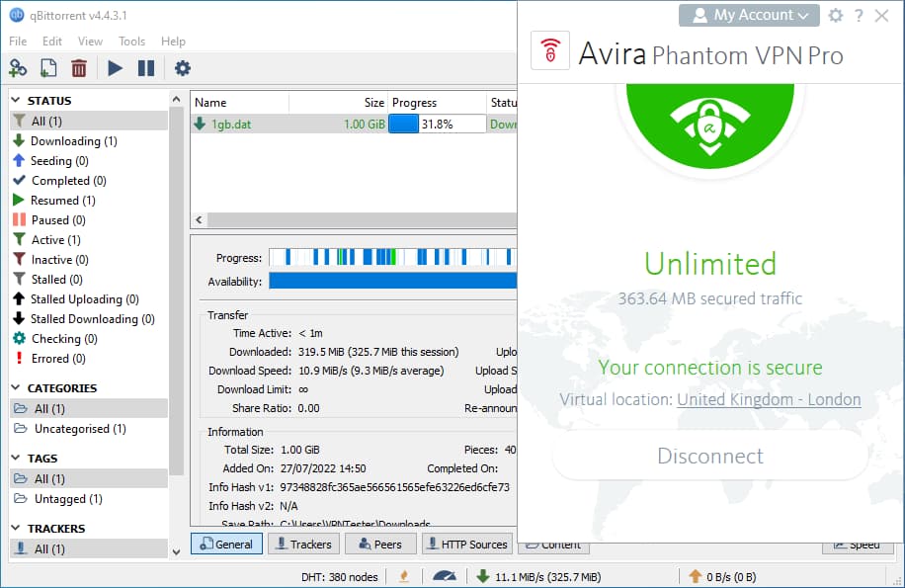Image resolution: width=905 pixels, height=588 pixels.
Task: Collapse the STATUS section
Action: click(x=16, y=101)
